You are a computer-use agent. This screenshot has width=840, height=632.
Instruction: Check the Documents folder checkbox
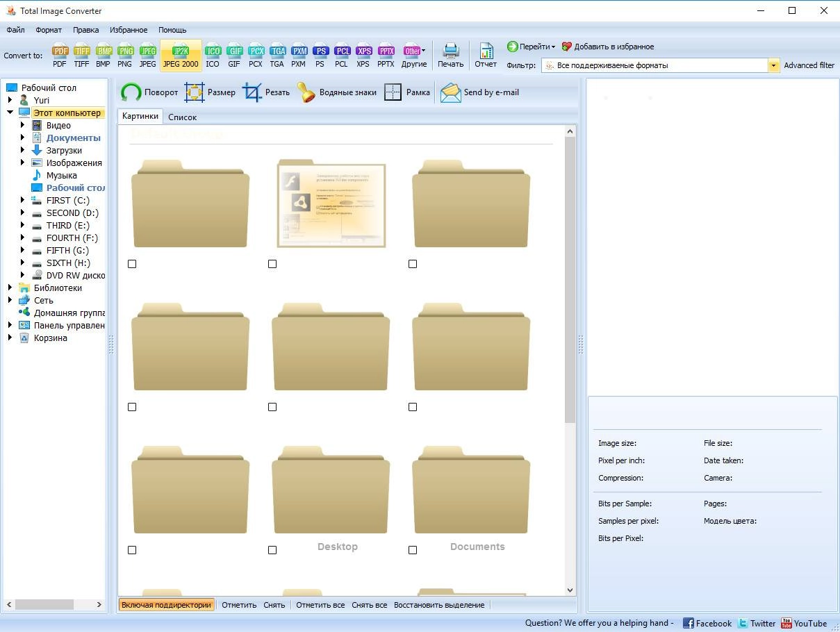click(x=413, y=550)
